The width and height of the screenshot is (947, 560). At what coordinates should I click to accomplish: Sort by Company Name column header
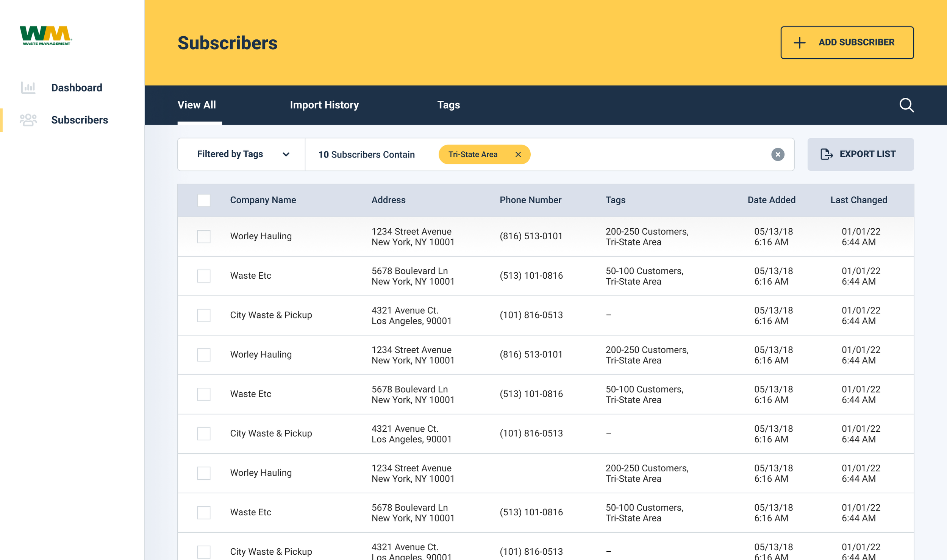[x=263, y=200]
